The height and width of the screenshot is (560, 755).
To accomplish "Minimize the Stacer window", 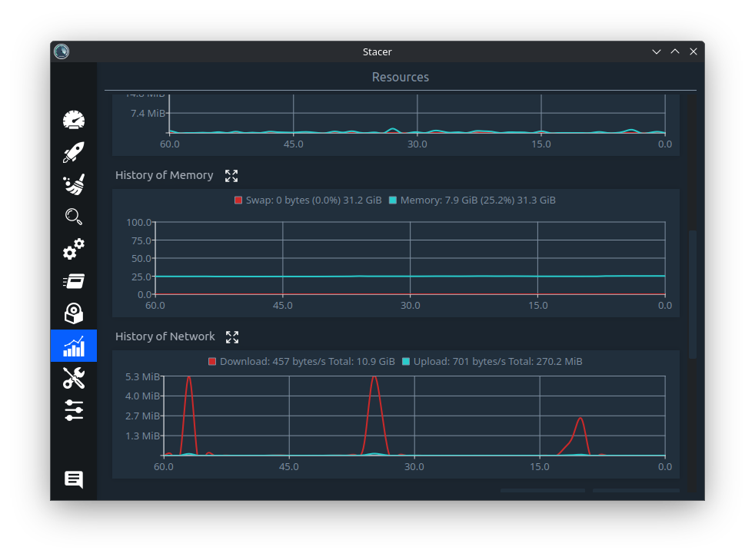I will pyautogui.click(x=657, y=51).
